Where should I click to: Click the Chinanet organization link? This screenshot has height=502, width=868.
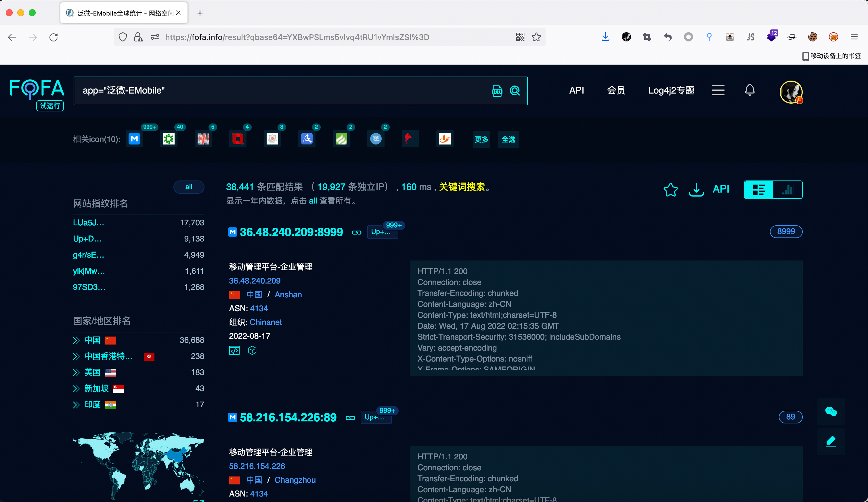(265, 322)
